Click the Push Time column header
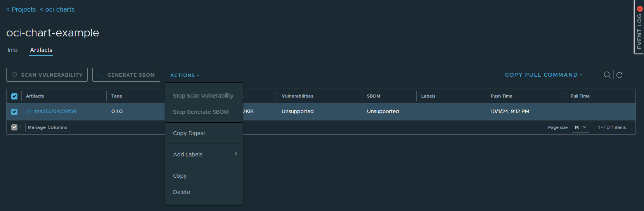 501,96
